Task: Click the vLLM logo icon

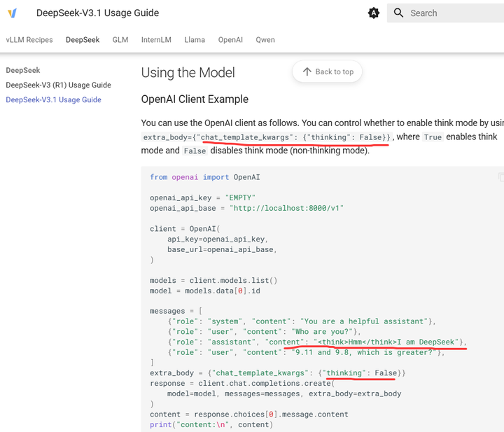Action: click(12, 13)
